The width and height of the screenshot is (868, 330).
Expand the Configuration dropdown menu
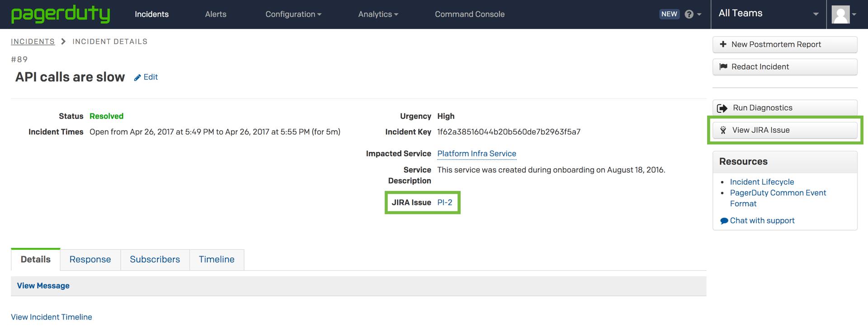[x=293, y=14]
